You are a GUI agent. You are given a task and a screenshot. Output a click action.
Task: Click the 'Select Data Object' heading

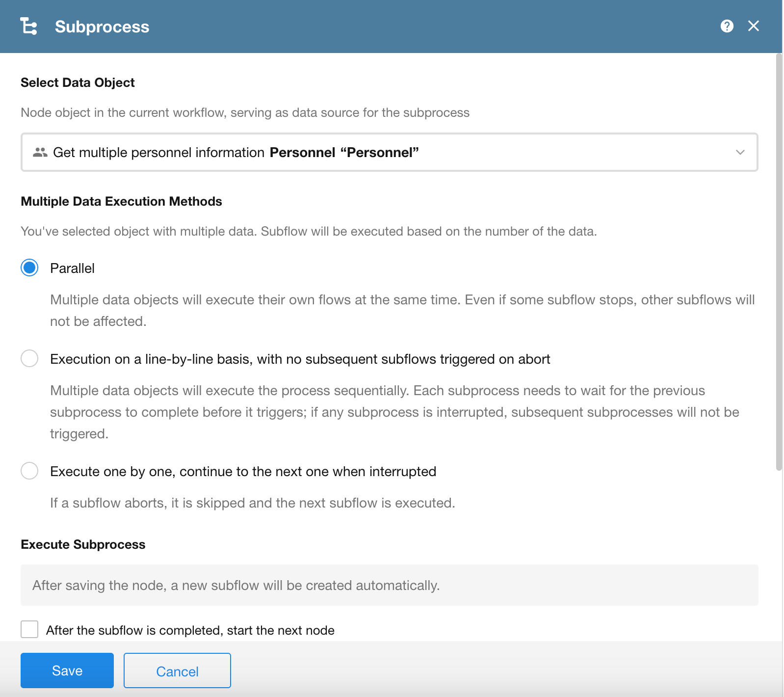click(78, 82)
